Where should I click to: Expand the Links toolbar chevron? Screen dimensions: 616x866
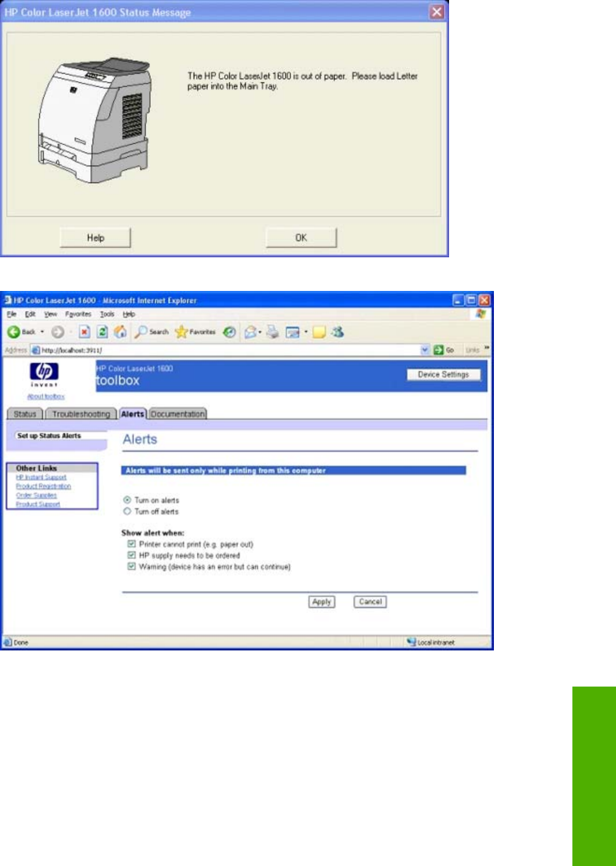pos(487,348)
